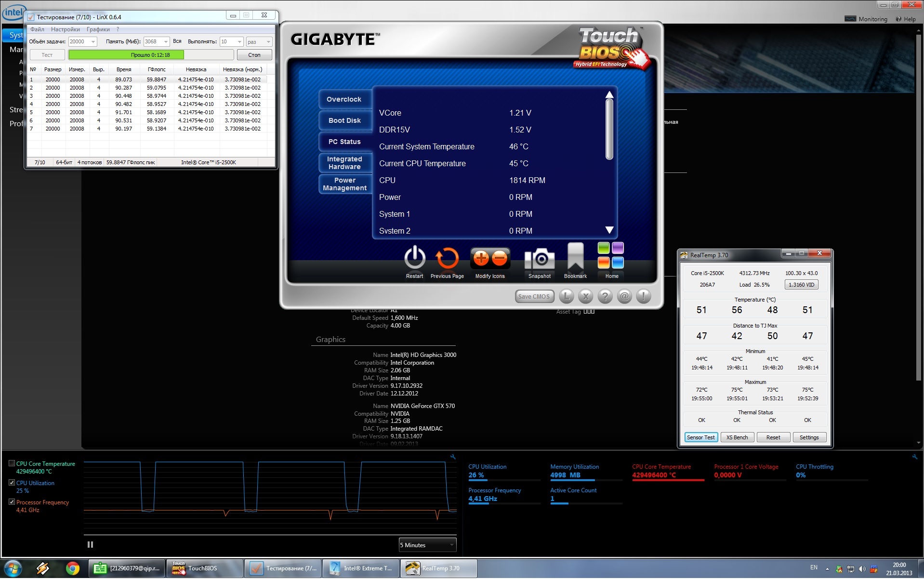Show hidden tray icons arrow
Screen dimensions: 924x579
(x=827, y=569)
